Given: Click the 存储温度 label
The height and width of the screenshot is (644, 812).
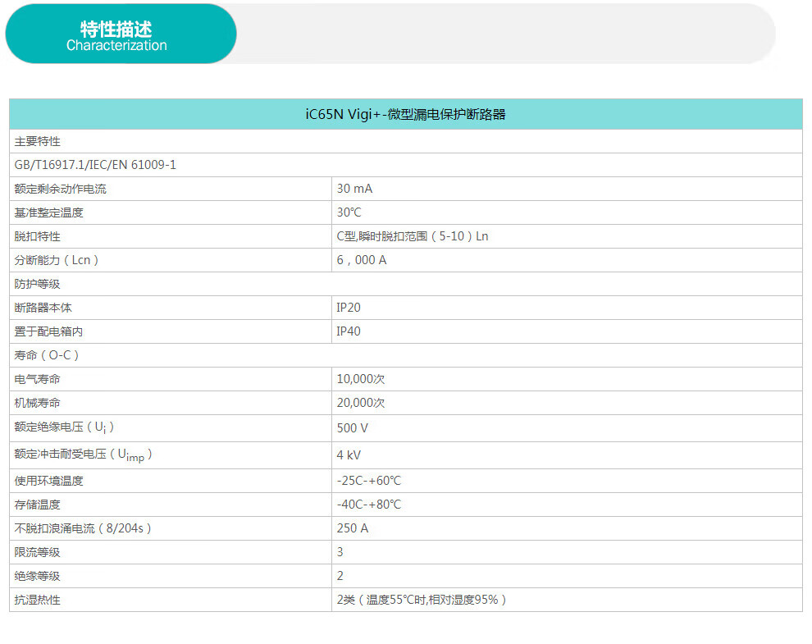Looking at the screenshot, I should click(37, 505).
